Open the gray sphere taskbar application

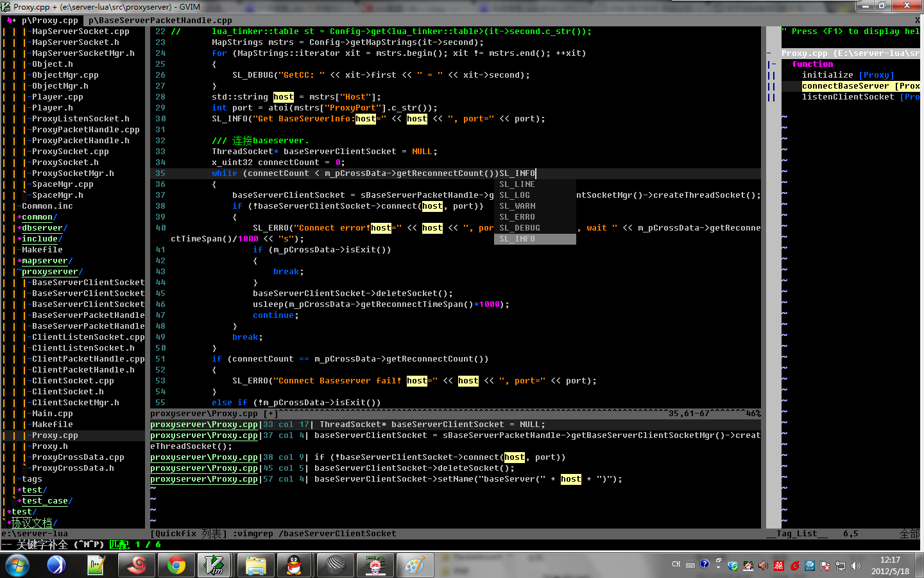[x=335, y=565]
